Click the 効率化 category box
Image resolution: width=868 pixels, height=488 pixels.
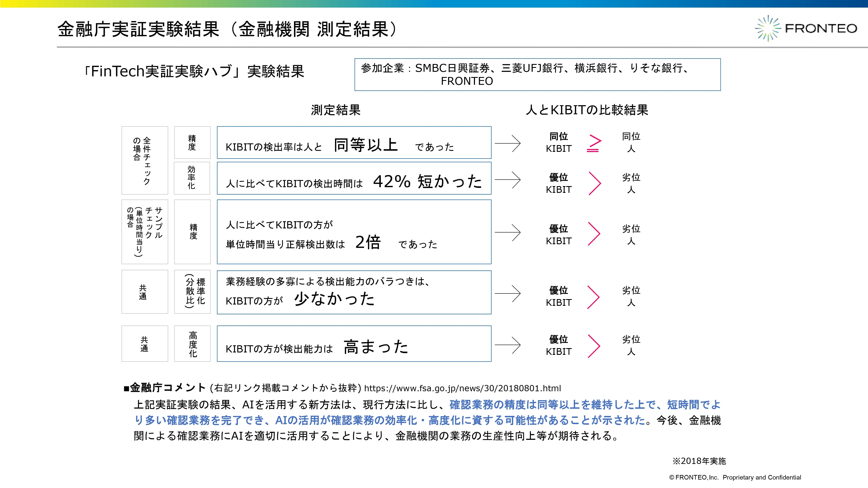[192, 178]
